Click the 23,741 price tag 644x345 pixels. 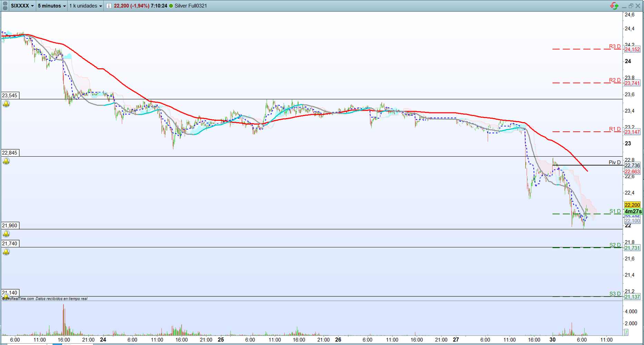[632, 83]
